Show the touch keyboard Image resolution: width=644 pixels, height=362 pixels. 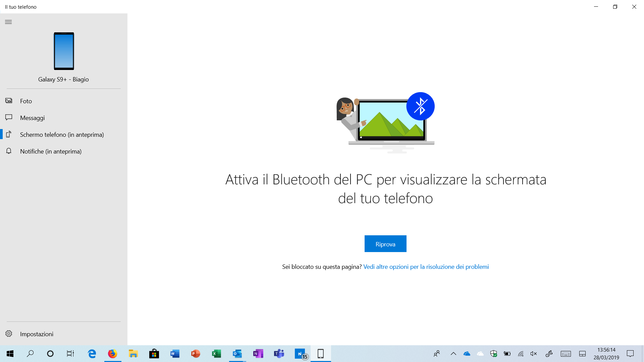click(x=566, y=354)
